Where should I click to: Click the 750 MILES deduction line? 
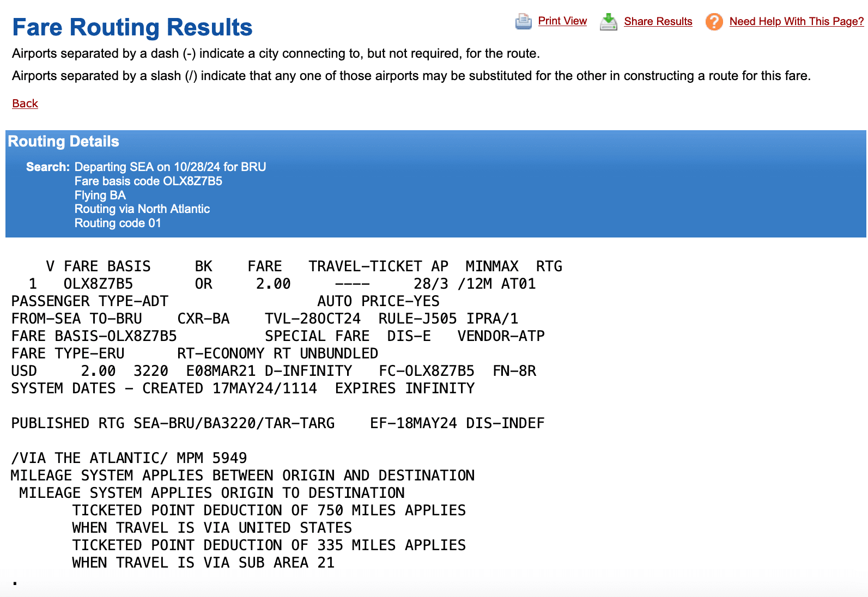(x=269, y=510)
